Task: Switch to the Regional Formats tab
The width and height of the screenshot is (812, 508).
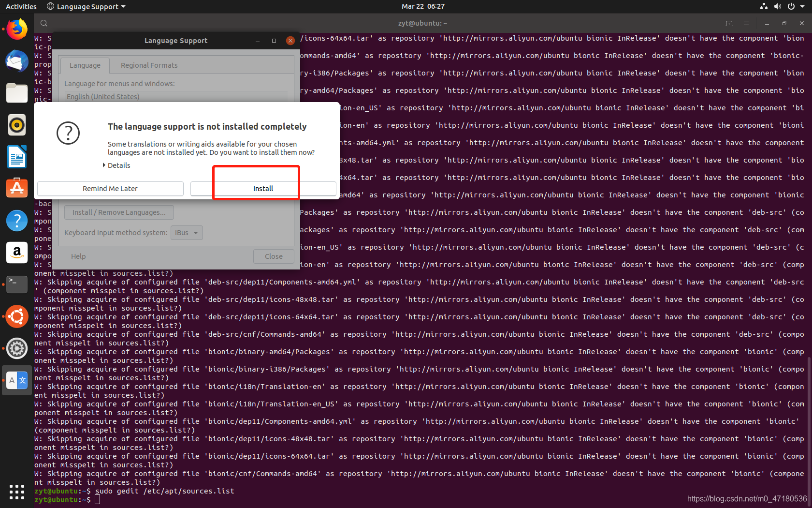Action: 149,65
